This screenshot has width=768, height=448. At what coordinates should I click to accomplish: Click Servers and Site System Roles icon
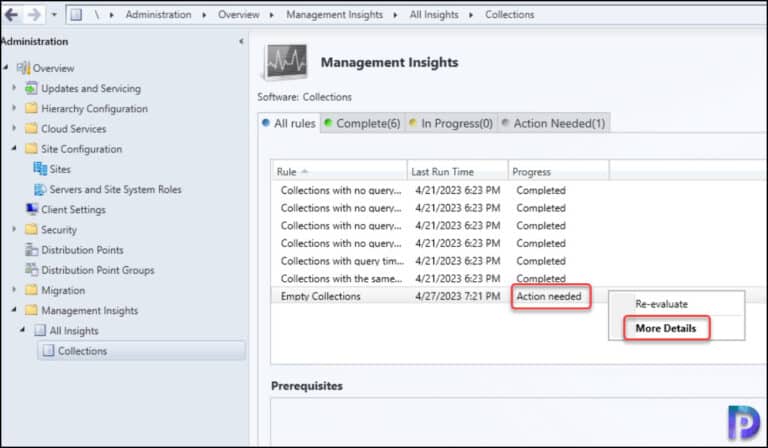tap(40, 189)
